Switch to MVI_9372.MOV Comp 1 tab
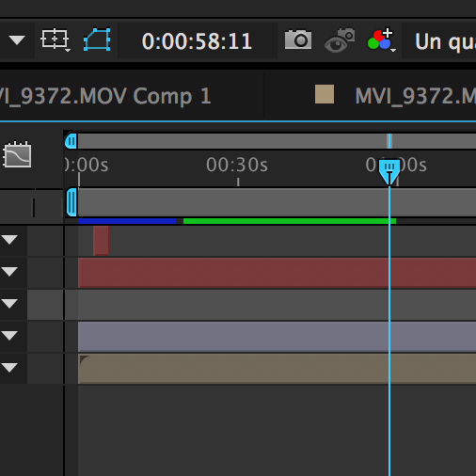 (x=105, y=96)
